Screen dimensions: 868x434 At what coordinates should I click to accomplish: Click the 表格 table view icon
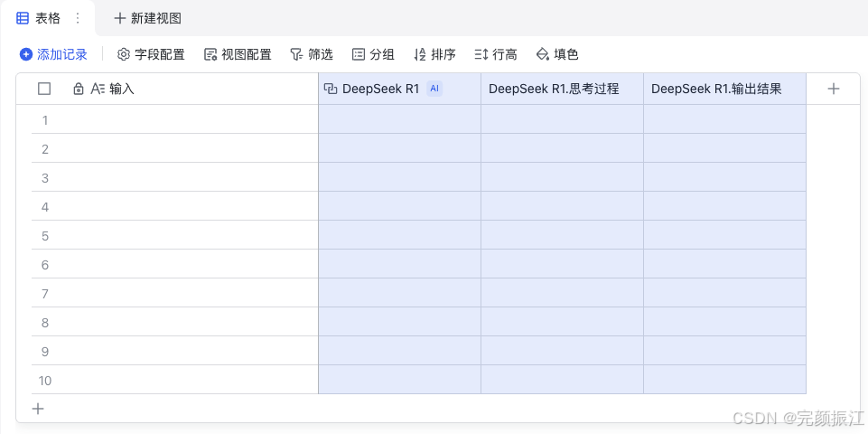(23, 18)
